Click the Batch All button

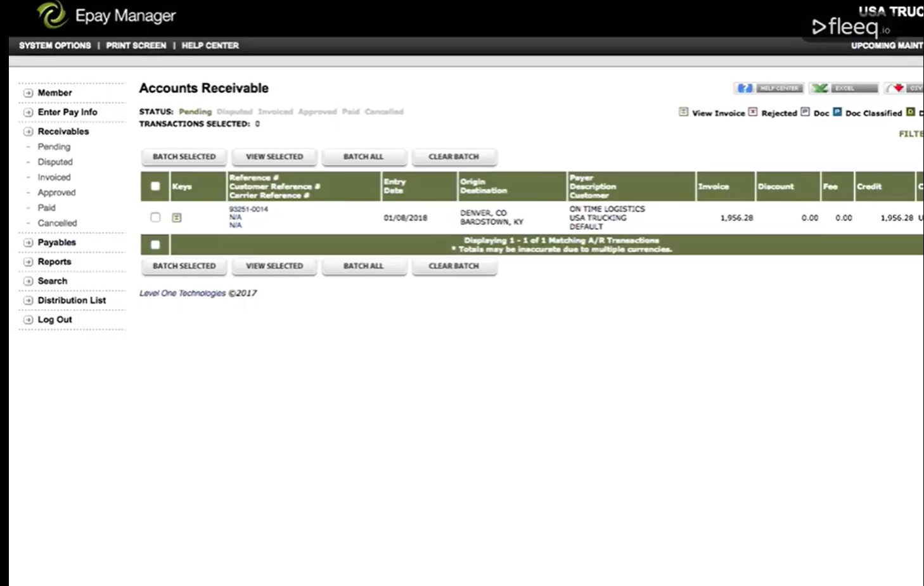pyautogui.click(x=364, y=156)
